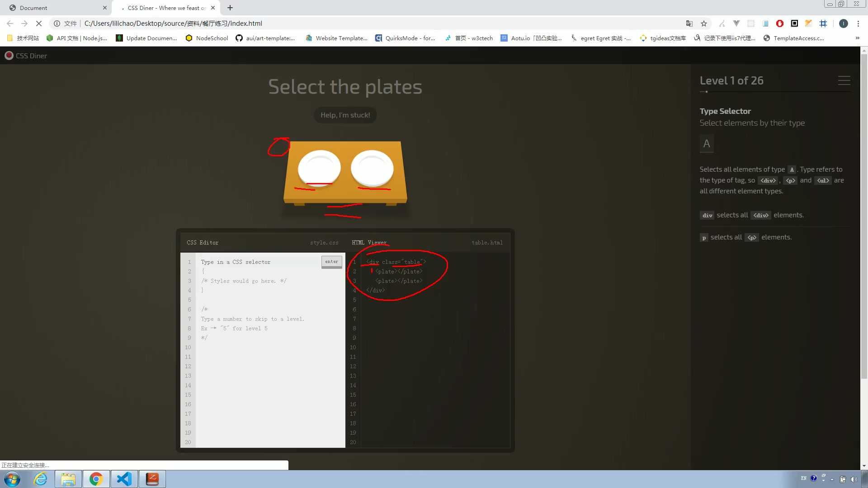Click the volume icon in system tray
This screenshot has width=868, height=488.
(854, 479)
